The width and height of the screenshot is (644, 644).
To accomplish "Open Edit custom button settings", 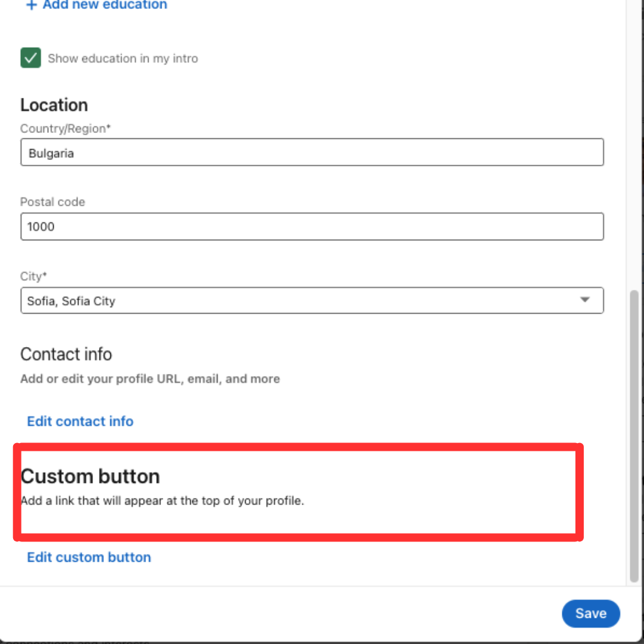I will [x=88, y=557].
